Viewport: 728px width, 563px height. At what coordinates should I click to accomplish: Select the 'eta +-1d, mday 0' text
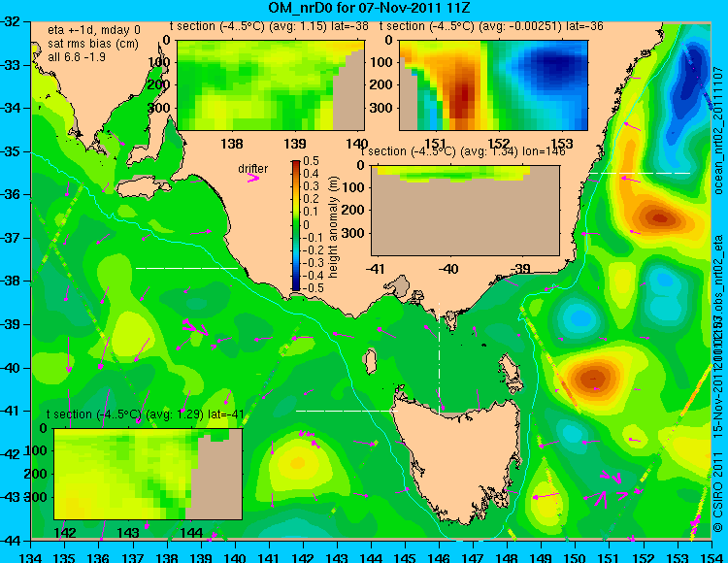[x=94, y=30]
